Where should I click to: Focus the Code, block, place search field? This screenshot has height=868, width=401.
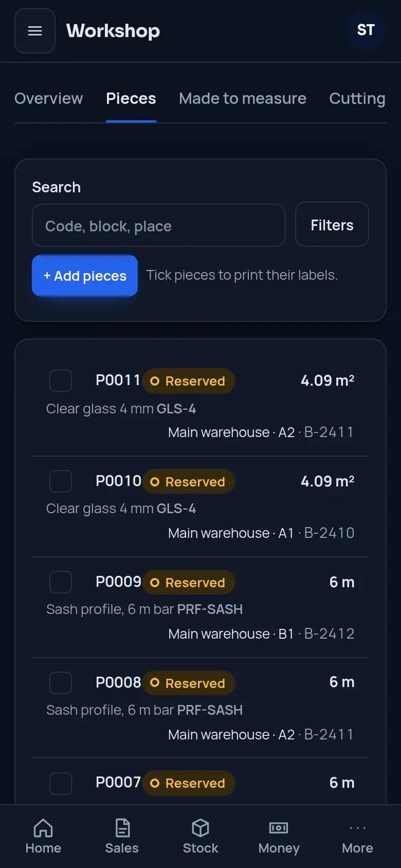[x=159, y=225]
